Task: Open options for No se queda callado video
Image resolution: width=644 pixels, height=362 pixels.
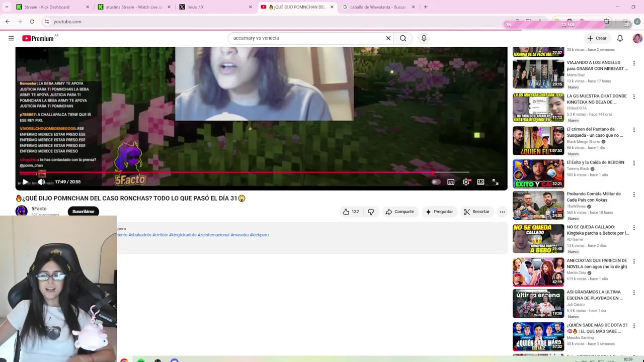Action: 634,228
